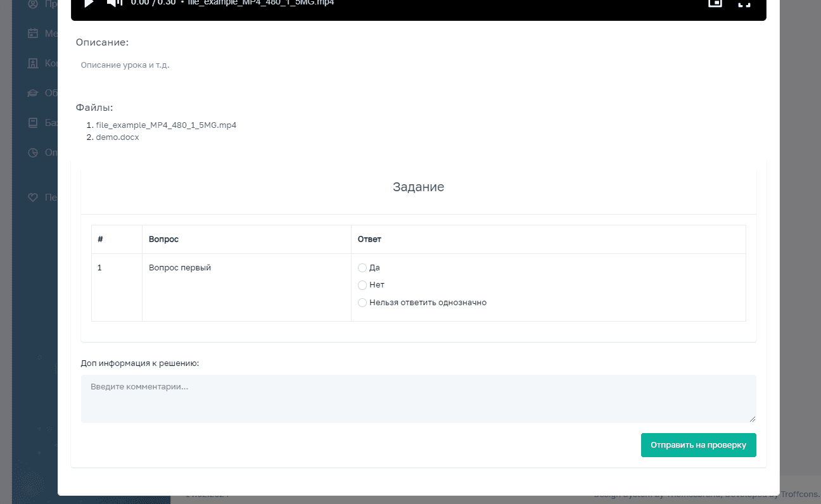Click the "Введите комментарии" comment field

pos(418,398)
